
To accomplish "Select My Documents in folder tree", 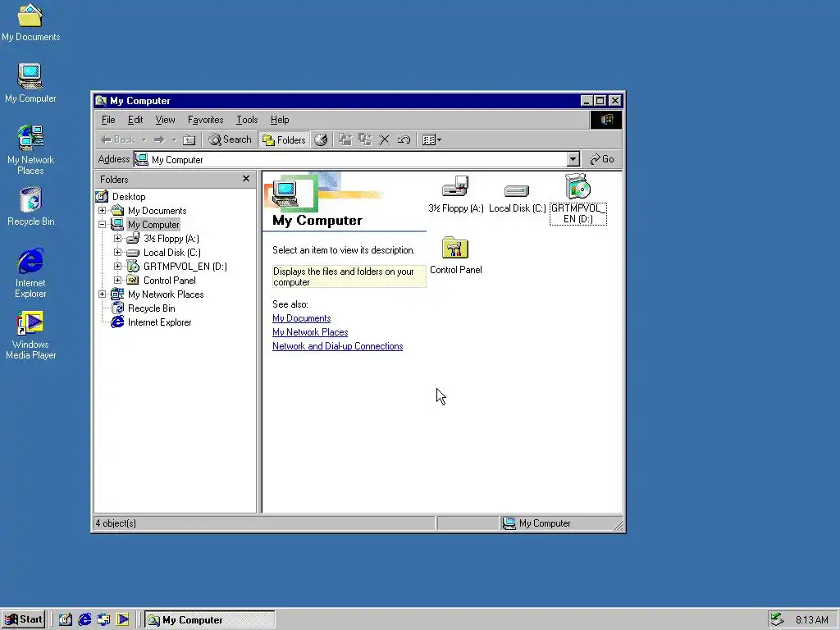I will tap(157, 211).
